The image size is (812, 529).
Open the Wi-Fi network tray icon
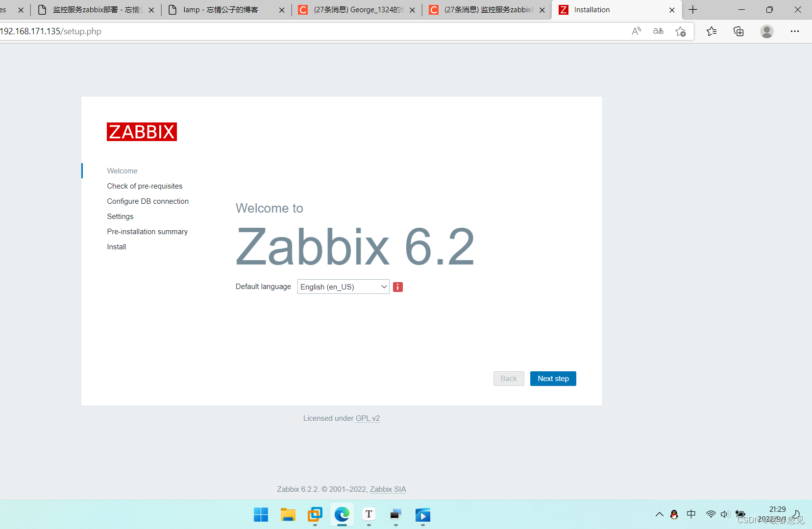coord(711,514)
